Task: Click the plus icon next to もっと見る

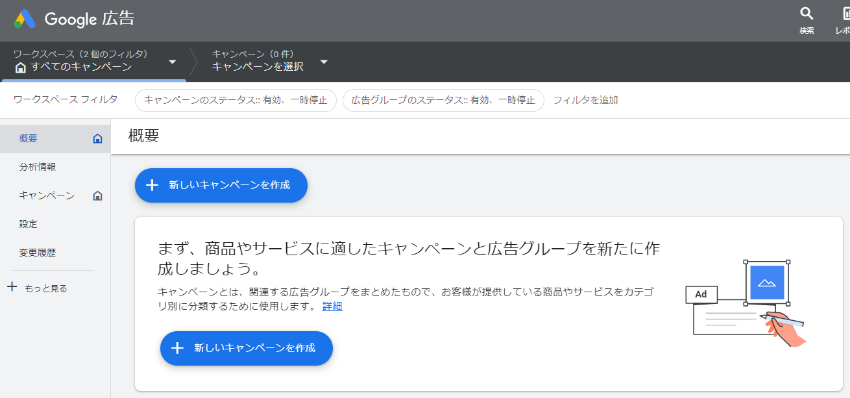Action: pos(12,287)
